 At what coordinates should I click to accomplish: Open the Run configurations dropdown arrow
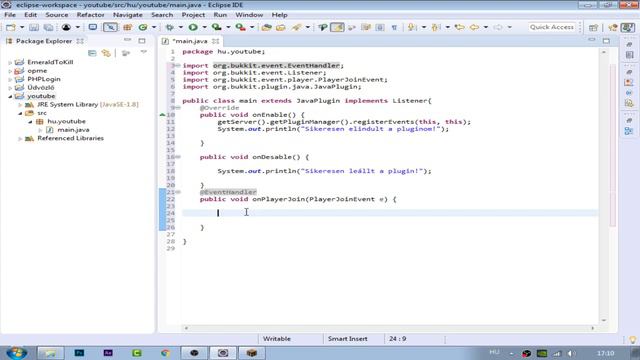coord(204,27)
